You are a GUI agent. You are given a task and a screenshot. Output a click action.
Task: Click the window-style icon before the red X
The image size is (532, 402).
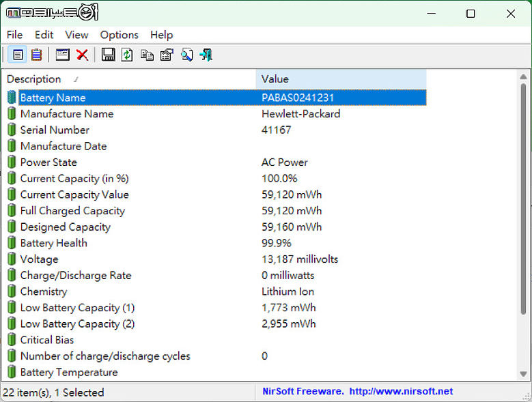(63, 55)
